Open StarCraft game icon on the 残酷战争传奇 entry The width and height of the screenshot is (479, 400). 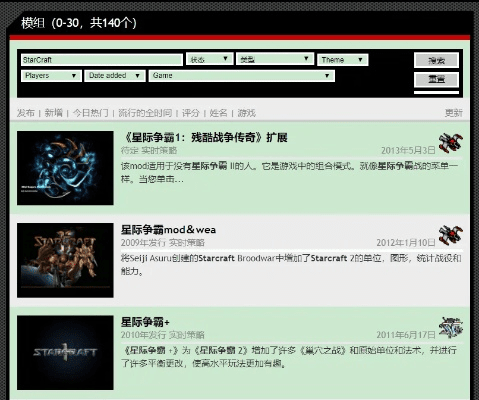[451, 143]
